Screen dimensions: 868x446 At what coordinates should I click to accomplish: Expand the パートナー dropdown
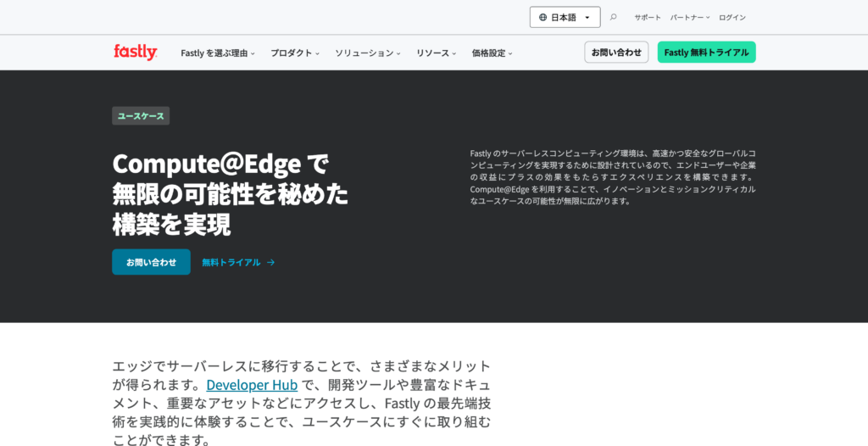[x=689, y=17]
